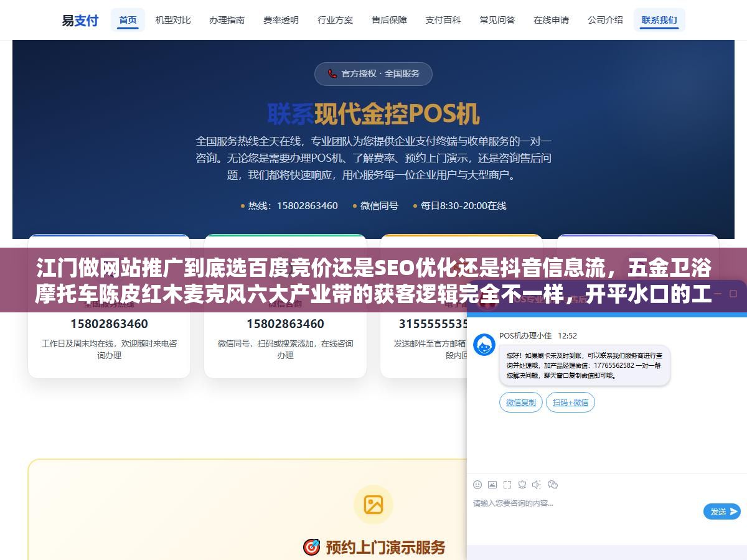
Task: Click 每日8:30-20:00在线 hours text
Action: coord(463,205)
